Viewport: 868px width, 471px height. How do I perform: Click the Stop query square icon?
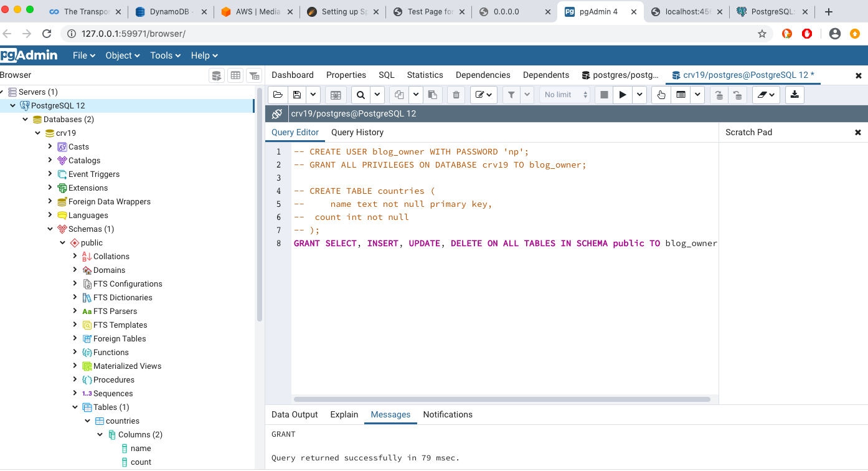[x=604, y=95]
